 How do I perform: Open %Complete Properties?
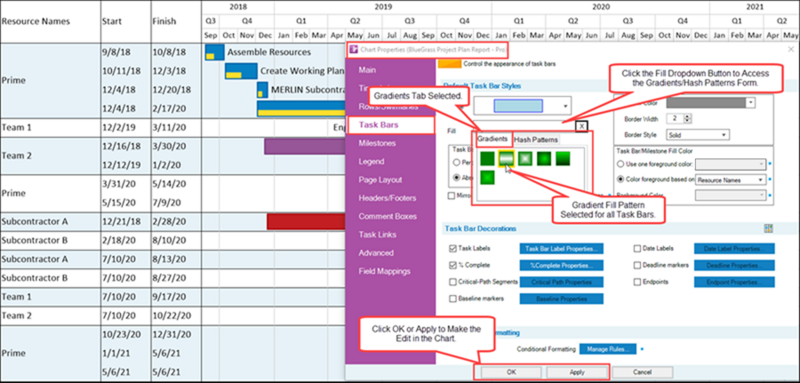[562, 265]
